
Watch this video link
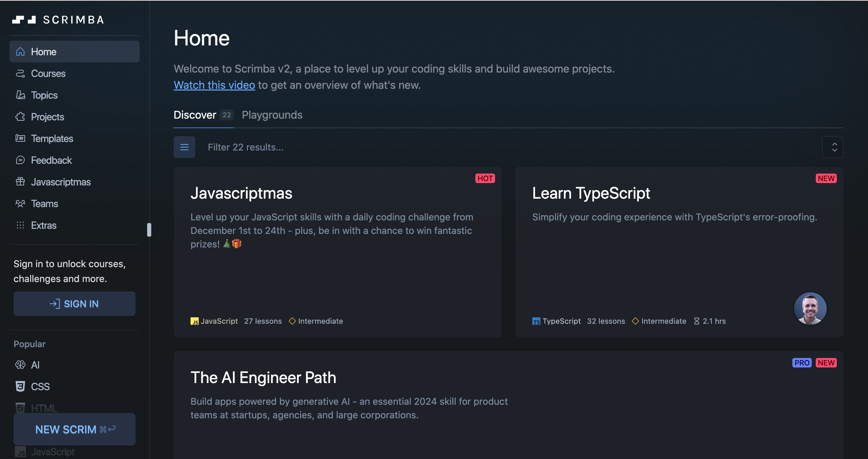point(214,85)
